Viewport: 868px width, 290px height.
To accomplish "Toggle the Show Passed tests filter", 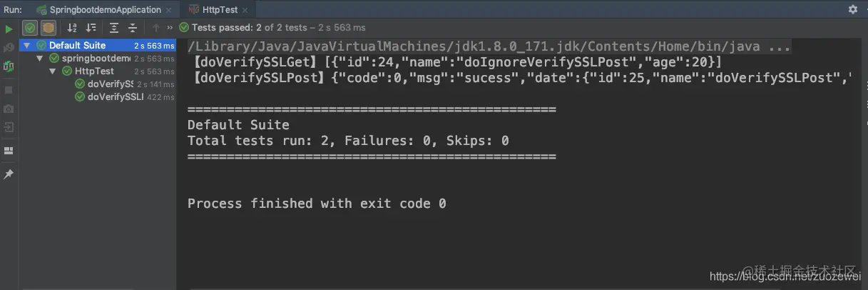I will (x=30, y=28).
